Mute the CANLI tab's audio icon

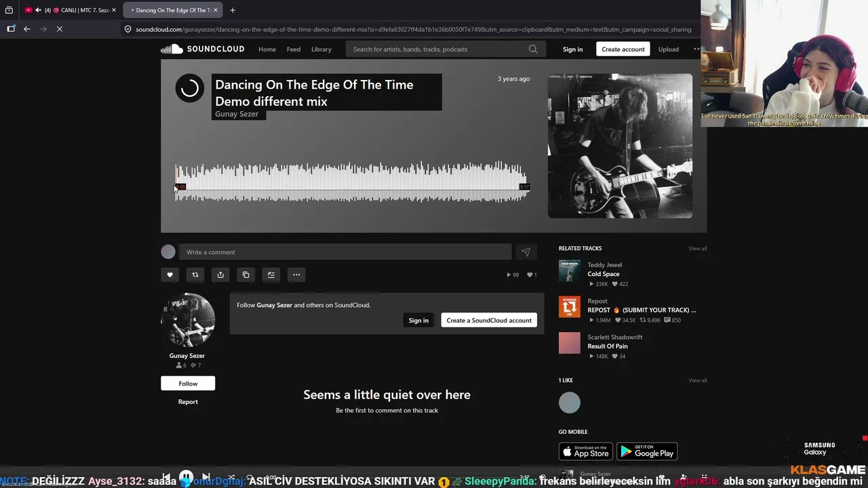pos(38,10)
